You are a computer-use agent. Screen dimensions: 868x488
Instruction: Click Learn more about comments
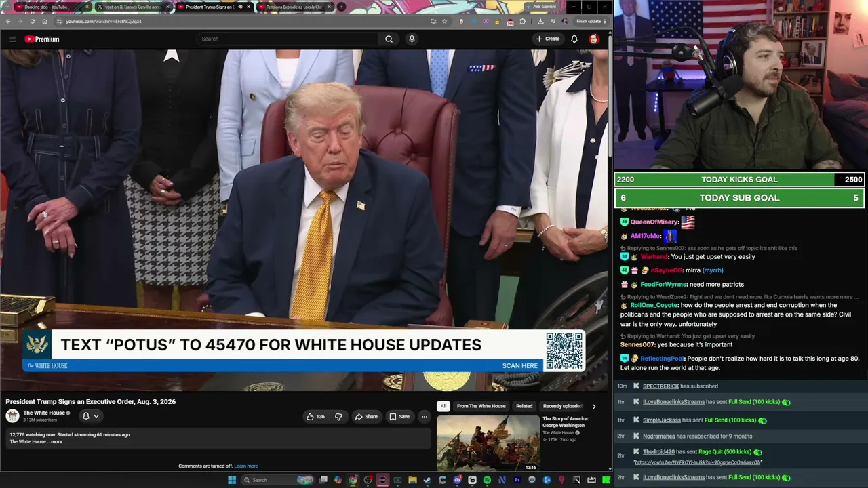point(246,466)
